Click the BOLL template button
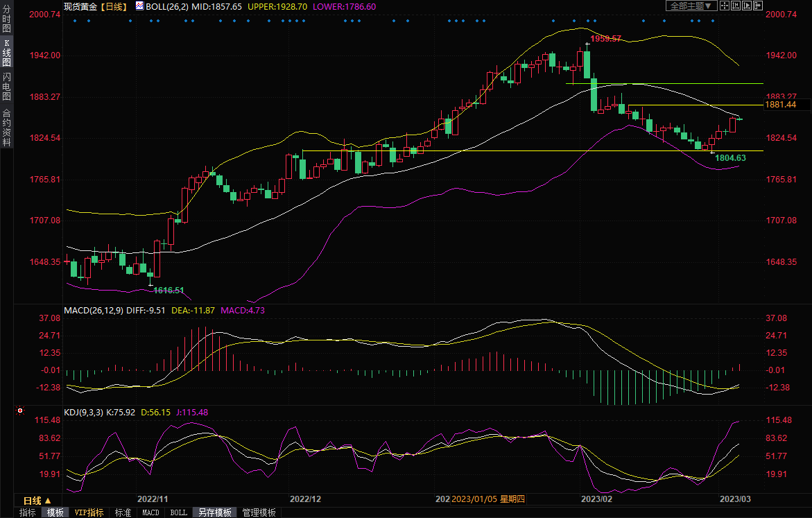This screenshot has height=518, width=812. (x=178, y=512)
